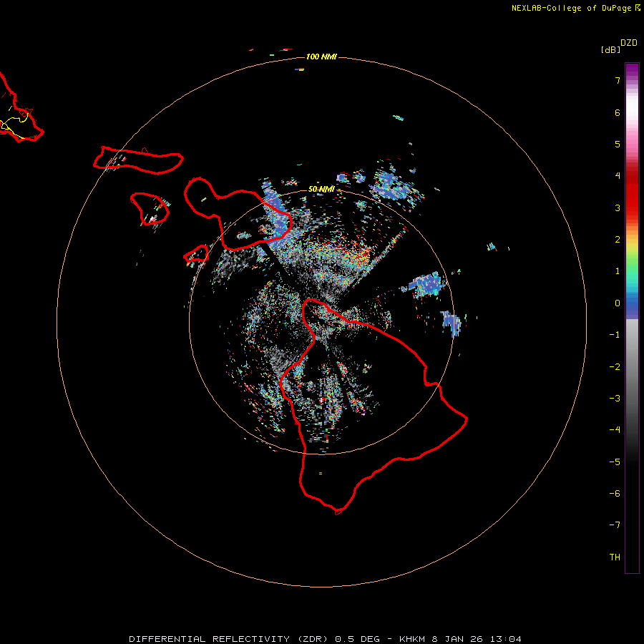
Task: Click the -7 value on the color scale
Action: coord(615,525)
